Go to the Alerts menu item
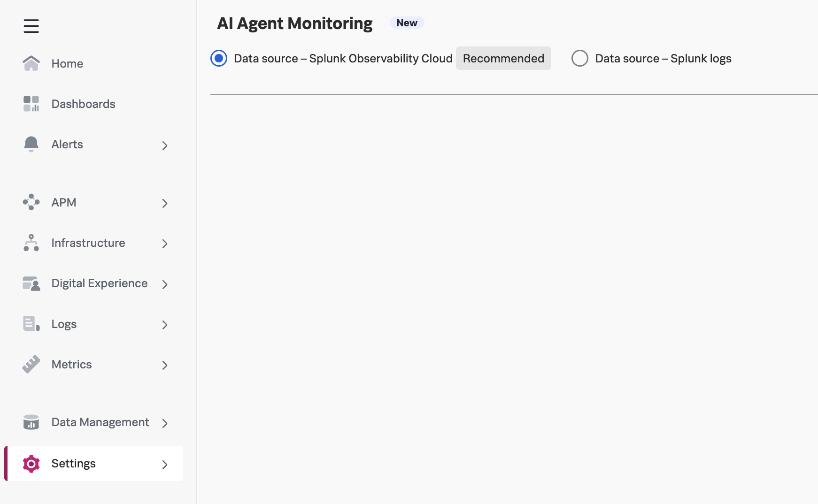The height and width of the screenshot is (504, 818). pos(94,144)
